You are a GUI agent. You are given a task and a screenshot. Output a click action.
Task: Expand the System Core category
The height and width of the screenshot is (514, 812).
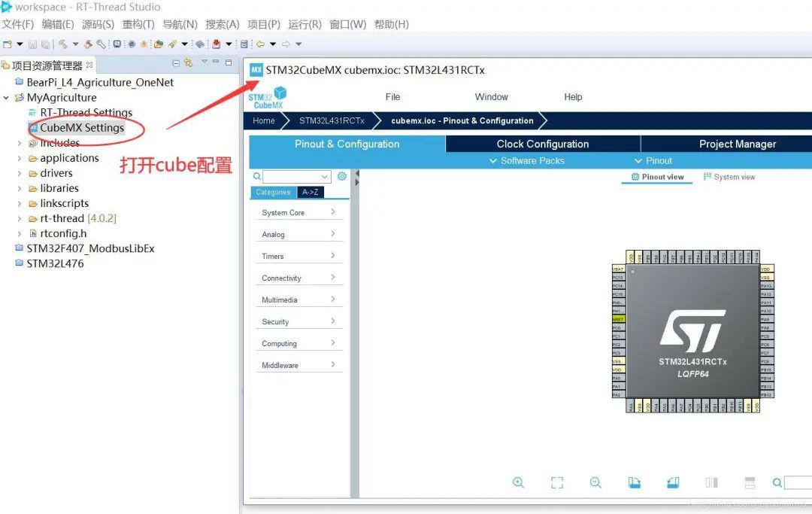coord(298,212)
